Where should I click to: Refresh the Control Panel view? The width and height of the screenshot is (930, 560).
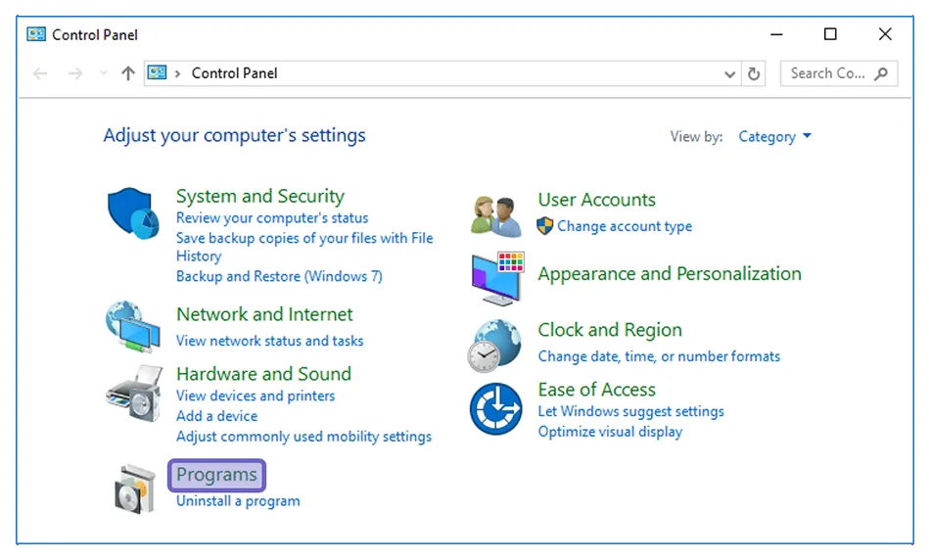coord(754,73)
